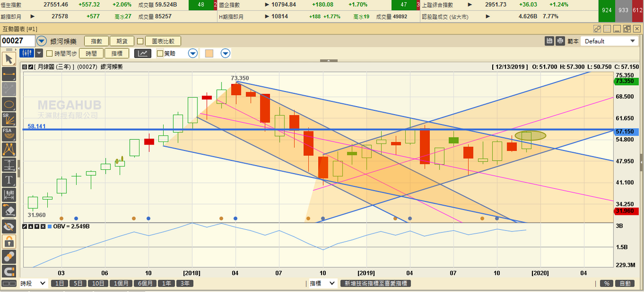Image resolution: width=644 pixels, height=292 pixels.
Task: Click the green 924 advancers box
Action: pyautogui.click(x=607, y=10)
